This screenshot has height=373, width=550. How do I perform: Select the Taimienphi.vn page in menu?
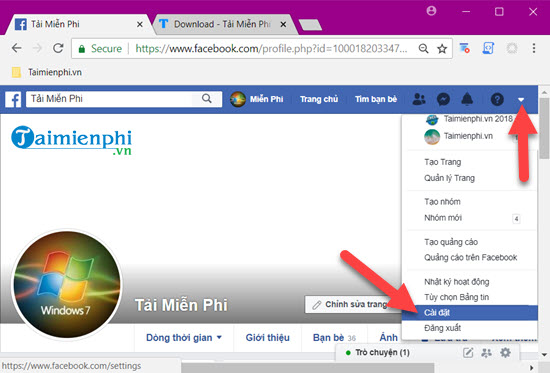tap(469, 136)
